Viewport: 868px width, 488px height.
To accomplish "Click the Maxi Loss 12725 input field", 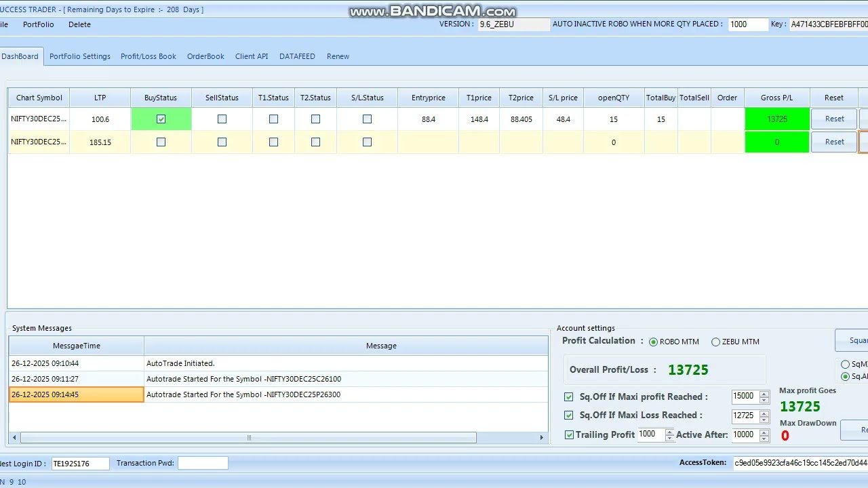I will [x=745, y=415].
